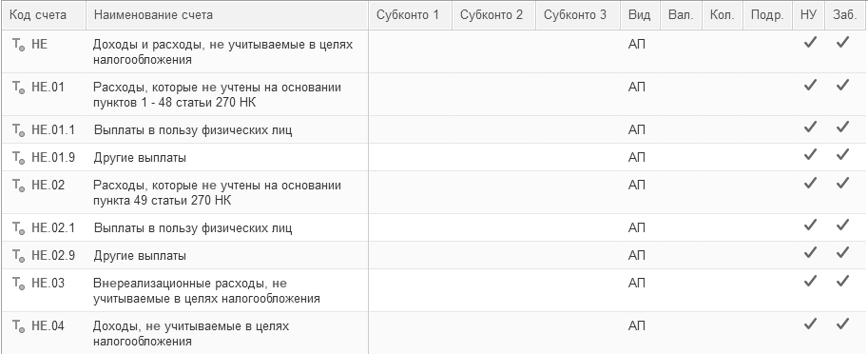Image resolution: width=868 pixels, height=354 pixels.
Task: Click the Вид column header
Action: [641, 15]
